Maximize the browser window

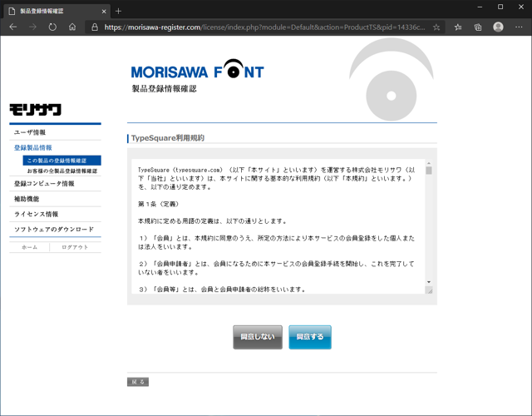click(500, 7)
